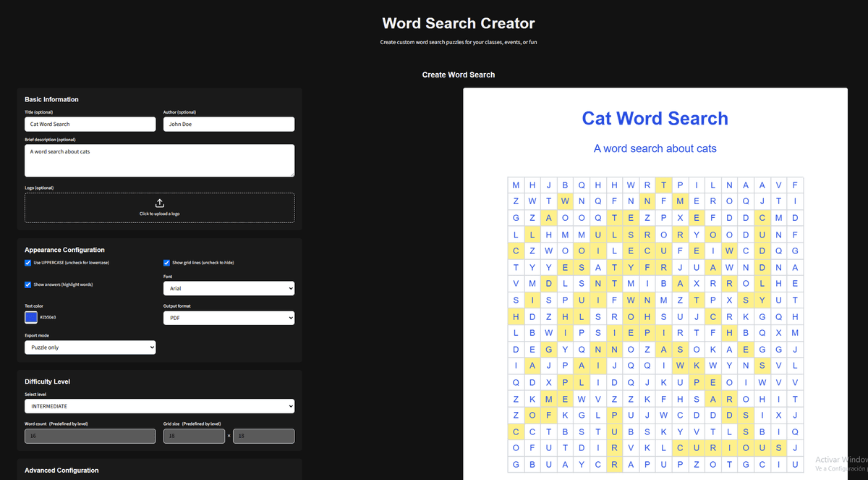Click the Word Search Creator page heading
868x480 pixels.
tap(459, 24)
